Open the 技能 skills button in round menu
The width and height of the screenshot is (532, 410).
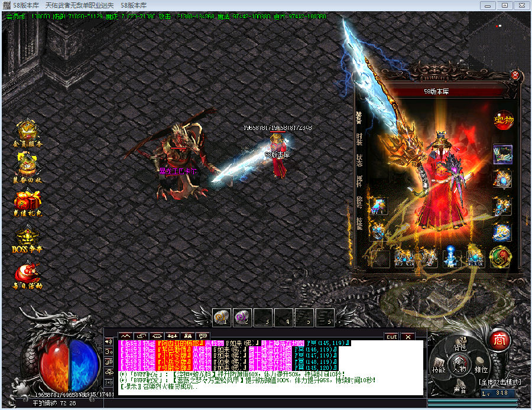pyautogui.click(x=439, y=367)
